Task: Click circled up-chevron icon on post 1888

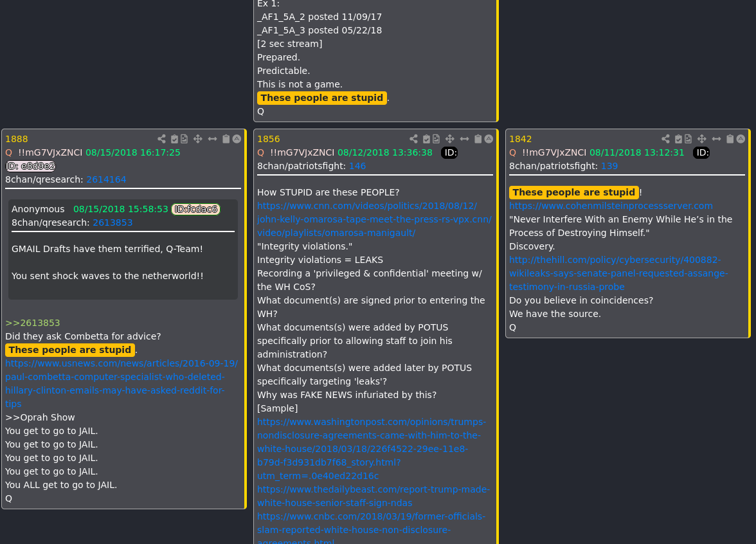Action: click(237, 139)
